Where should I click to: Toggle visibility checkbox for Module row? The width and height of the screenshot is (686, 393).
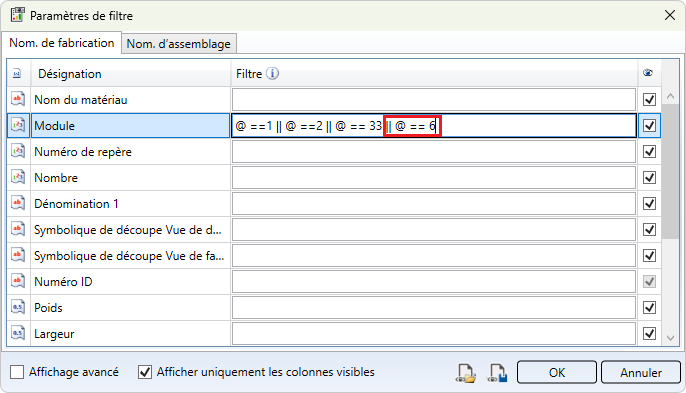(x=649, y=126)
